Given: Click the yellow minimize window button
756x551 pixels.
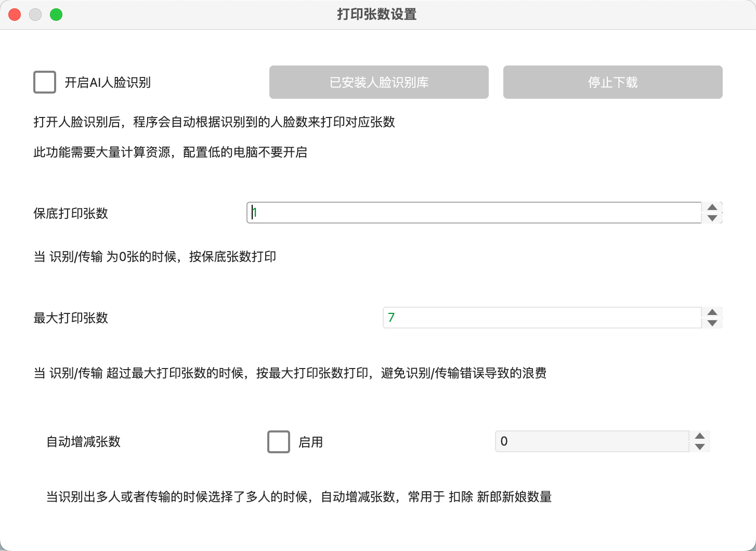Looking at the screenshot, I should click(x=35, y=14).
